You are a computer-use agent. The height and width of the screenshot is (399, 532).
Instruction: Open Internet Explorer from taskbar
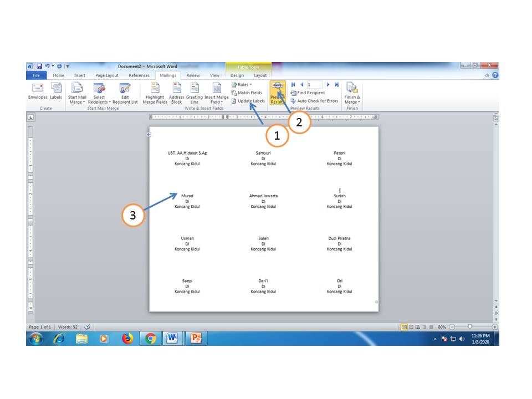pos(59,339)
